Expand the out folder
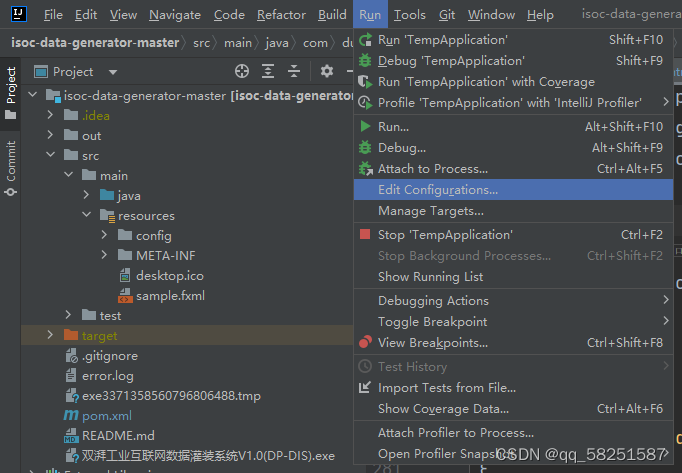 [50, 135]
